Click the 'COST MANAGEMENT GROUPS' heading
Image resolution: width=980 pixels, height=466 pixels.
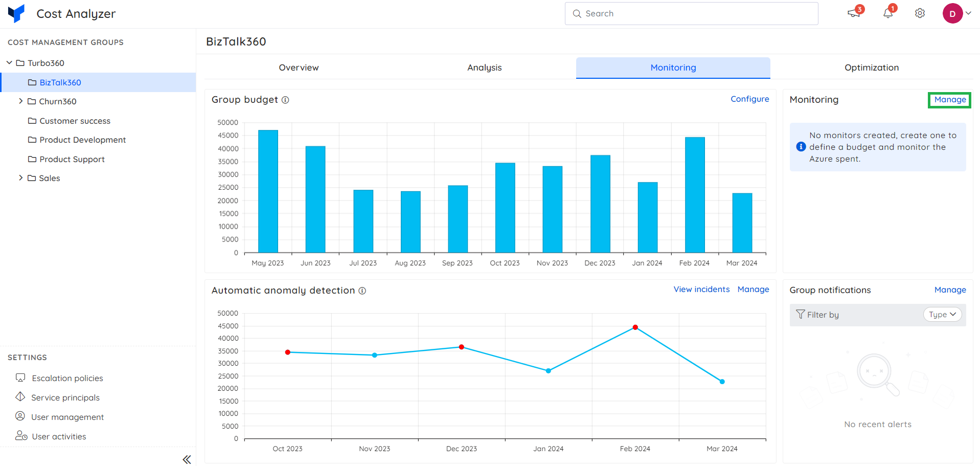[65, 42]
